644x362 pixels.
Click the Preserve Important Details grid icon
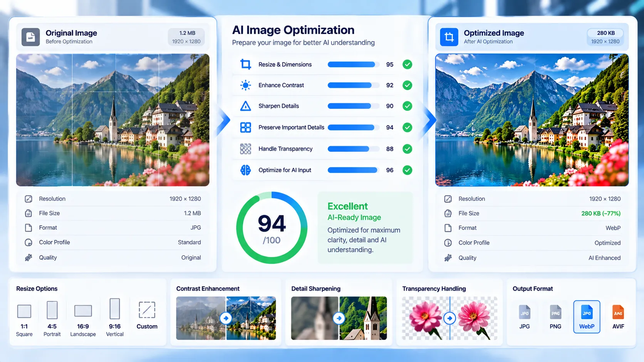(245, 127)
